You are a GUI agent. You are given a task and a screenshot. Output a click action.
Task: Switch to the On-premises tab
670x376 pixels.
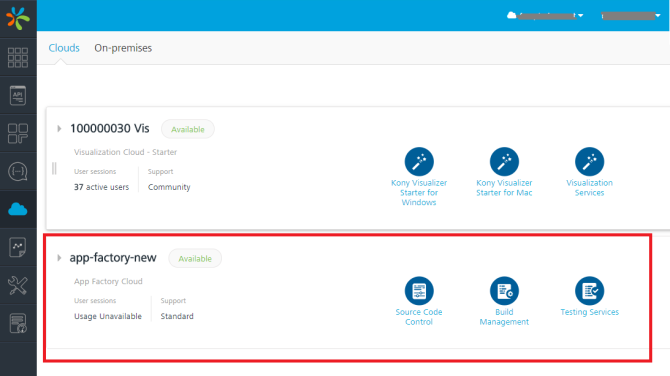[x=123, y=48]
